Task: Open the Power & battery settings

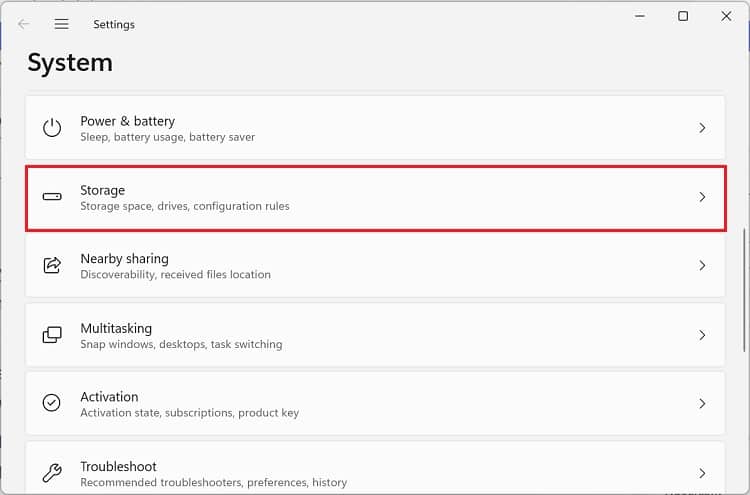Action: 375,127
